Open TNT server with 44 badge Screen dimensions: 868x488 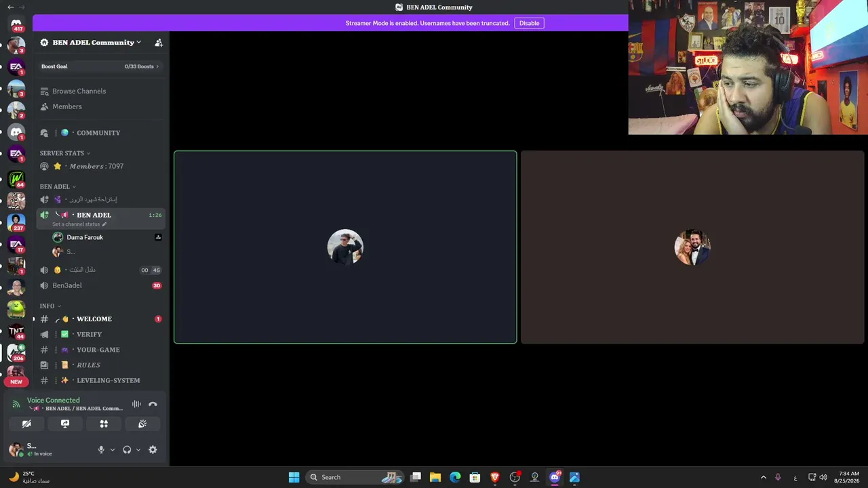click(x=16, y=331)
